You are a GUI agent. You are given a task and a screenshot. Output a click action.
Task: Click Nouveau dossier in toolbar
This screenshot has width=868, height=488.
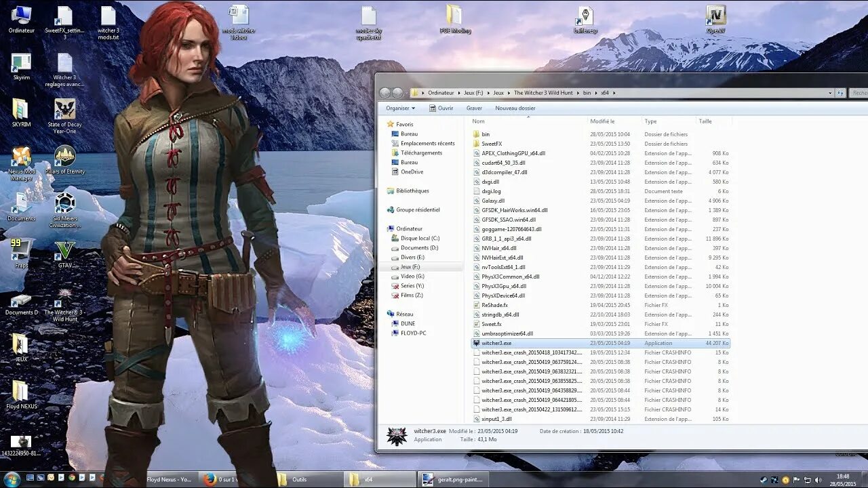coord(515,108)
